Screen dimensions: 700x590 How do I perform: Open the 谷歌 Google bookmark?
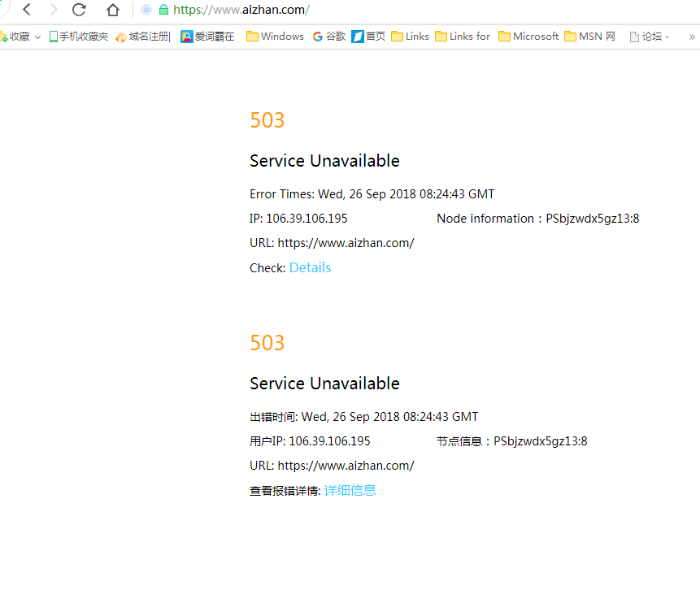[329, 37]
